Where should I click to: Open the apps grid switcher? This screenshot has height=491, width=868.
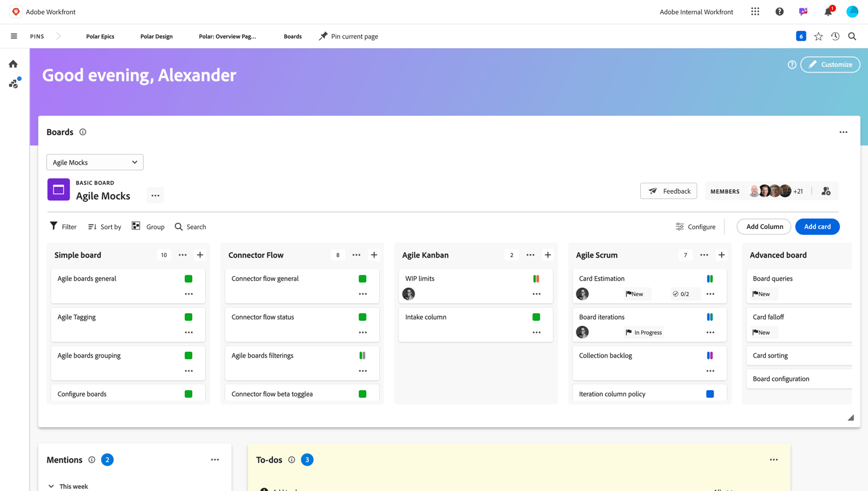pyautogui.click(x=755, y=12)
